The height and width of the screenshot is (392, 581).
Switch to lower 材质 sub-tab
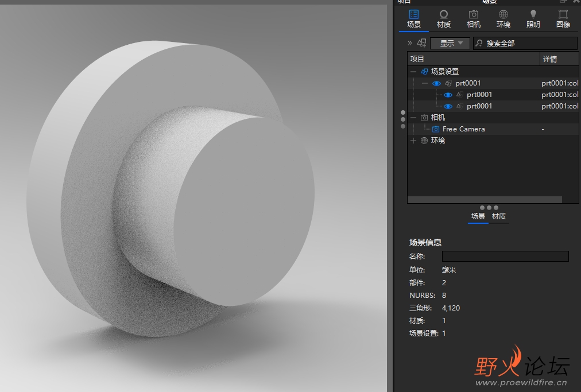499,216
